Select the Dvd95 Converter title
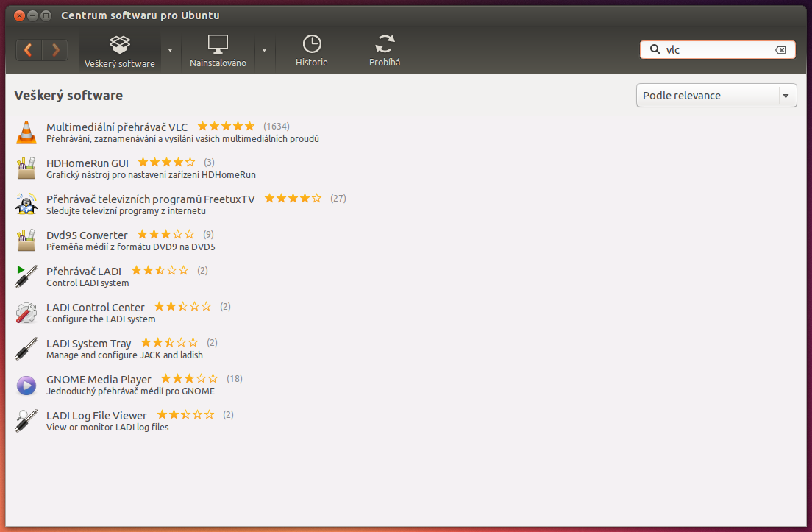The image size is (812, 532). [x=87, y=235]
